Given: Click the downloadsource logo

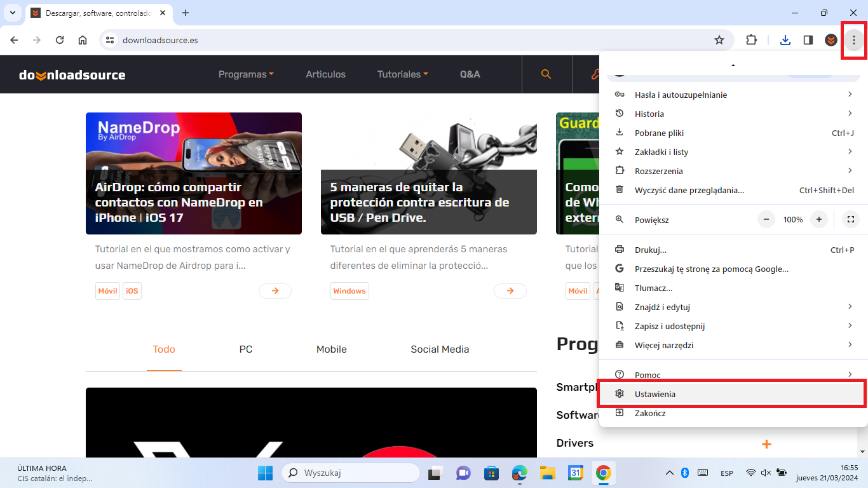Looking at the screenshot, I should click(x=72, y=75).
